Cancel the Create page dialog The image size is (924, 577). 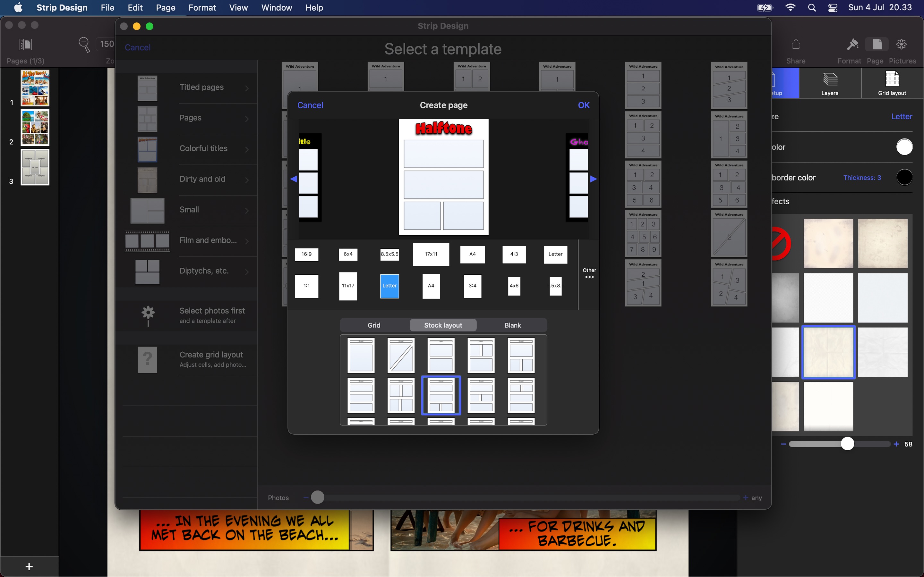tap(310, 105)
